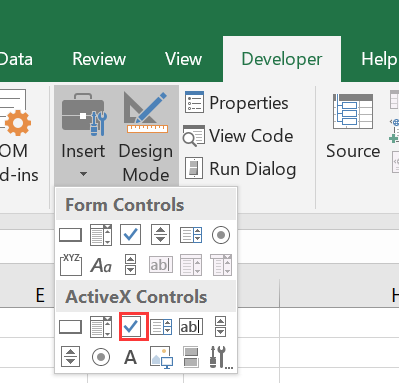Insert ActiveX Label control
Image resolution: width=399 pixels, height=383 pixels.
coord(130,357)
